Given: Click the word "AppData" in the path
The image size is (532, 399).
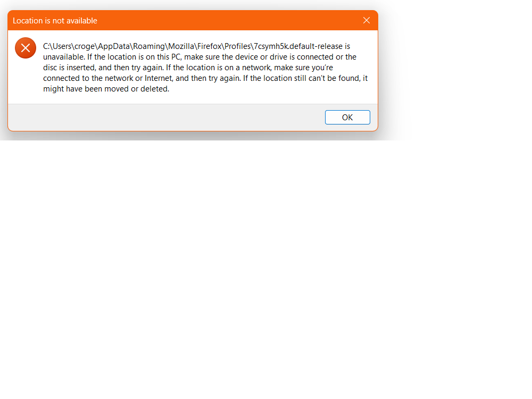Looking at the screenshot, I should click(114, 46).
